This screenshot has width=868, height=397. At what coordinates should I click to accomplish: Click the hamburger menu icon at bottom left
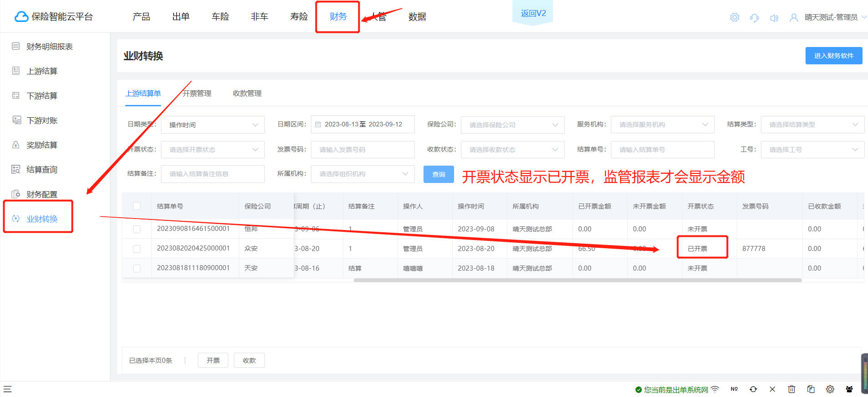(7, 389)
